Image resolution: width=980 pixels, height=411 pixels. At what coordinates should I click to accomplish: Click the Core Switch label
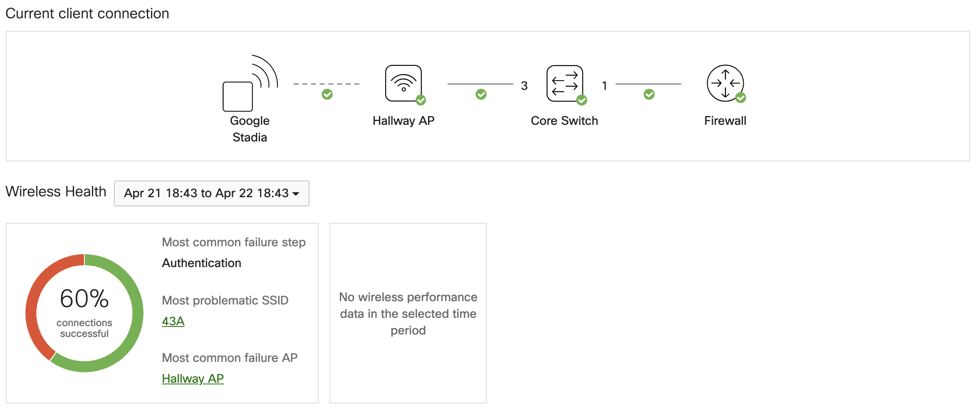tap(564, 121)
